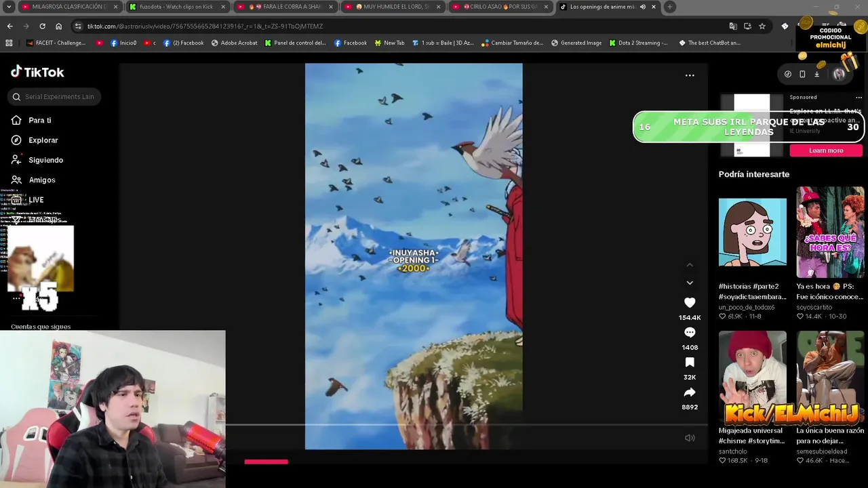Focus the TikTok search box
The height and width of the screenshot is (488, 868).
click(x=56, y=97)
